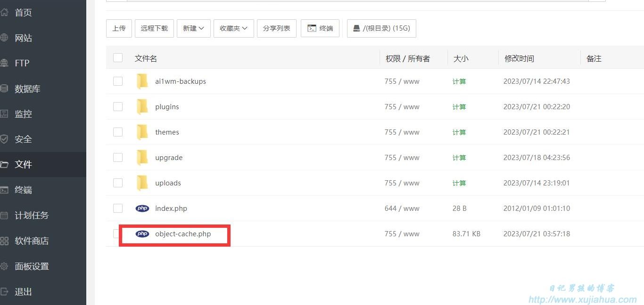The width and height of the screenshot is (644, 305).
Task: Toggle the select-all checkbox in header
Action: click(x=118, y=58)
